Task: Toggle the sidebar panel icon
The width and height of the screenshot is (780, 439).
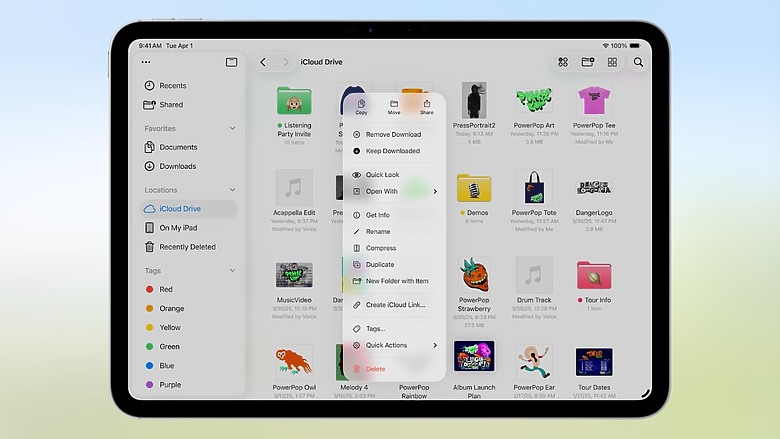Action: click(x=231, y=62)
